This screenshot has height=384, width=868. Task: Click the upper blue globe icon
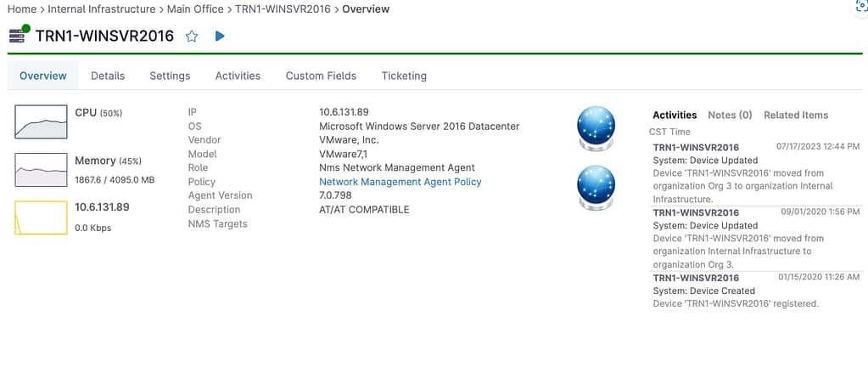point(595,125)
